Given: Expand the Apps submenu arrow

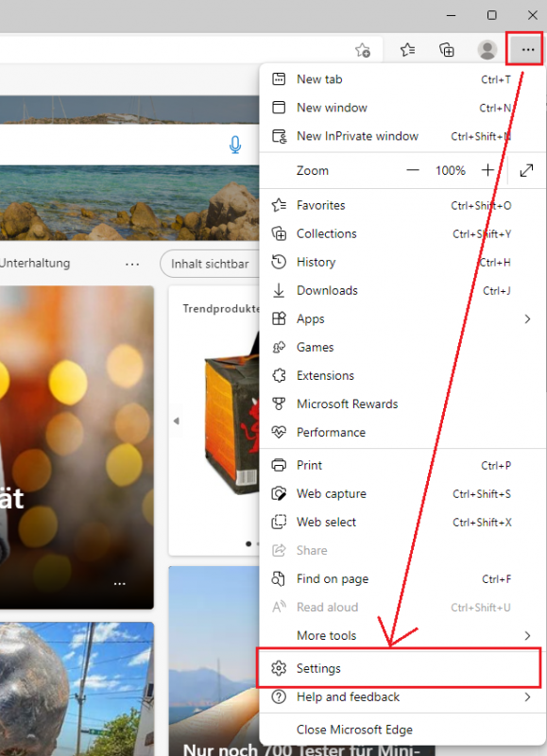Looking at the screenshot, I should [x=527, y=318].
